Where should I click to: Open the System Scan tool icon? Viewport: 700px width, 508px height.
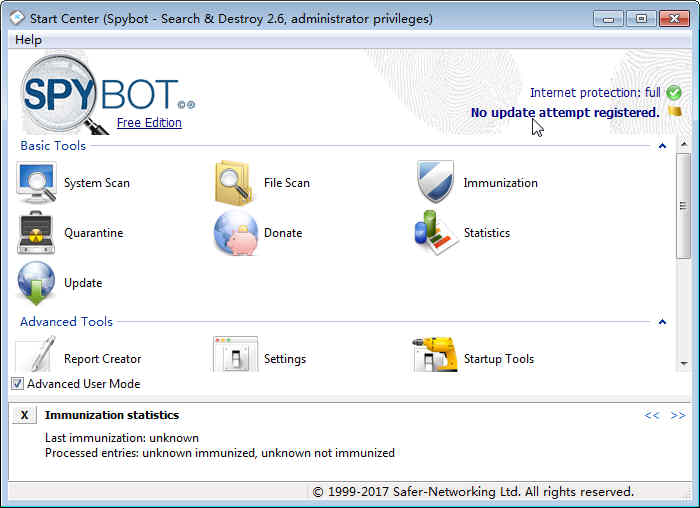pos(36,183)
